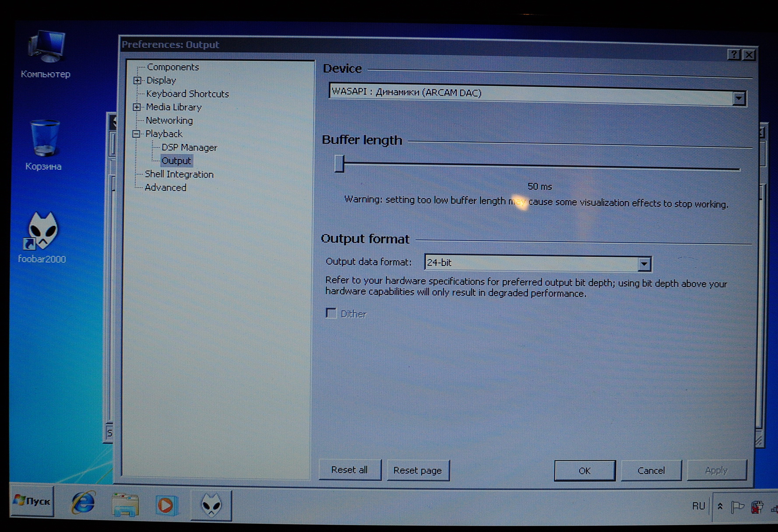Viewport: 778px width, 532px height.
Task: Close the Preferences dialog
Action: (x=750, y=55)
